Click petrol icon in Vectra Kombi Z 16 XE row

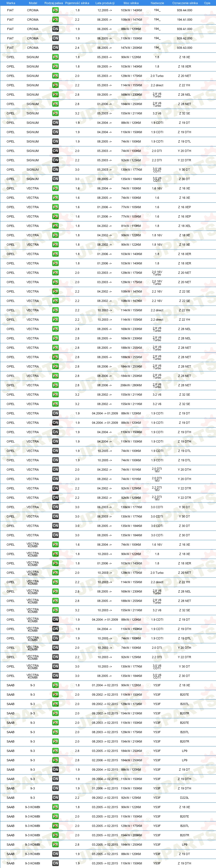point(55,545)
